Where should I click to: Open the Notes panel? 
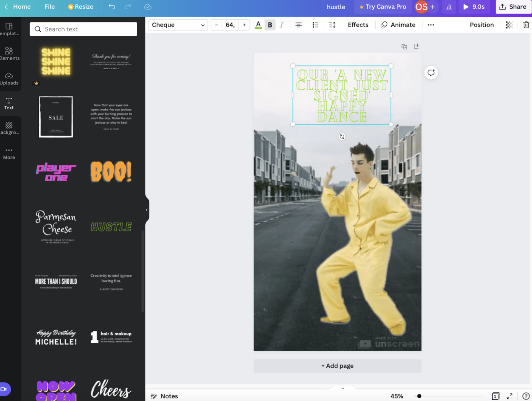pos(164,396)
